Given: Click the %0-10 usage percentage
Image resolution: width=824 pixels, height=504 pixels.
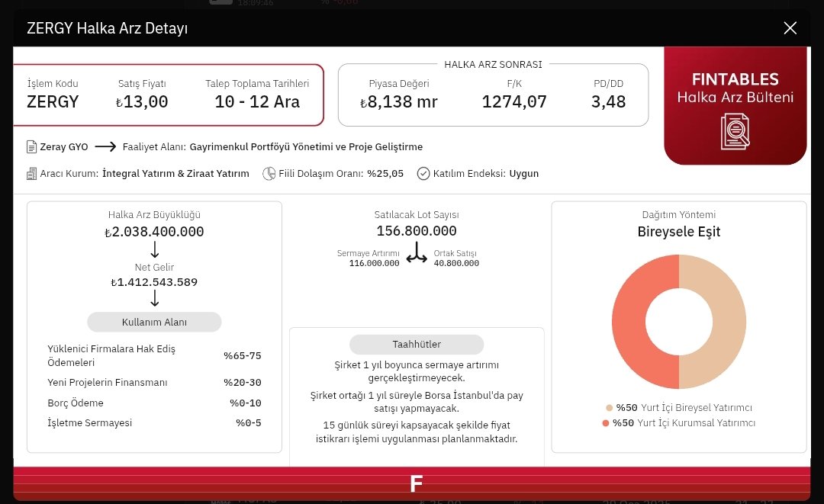Looking at the screenshot, I should click(x=246, y=403).
